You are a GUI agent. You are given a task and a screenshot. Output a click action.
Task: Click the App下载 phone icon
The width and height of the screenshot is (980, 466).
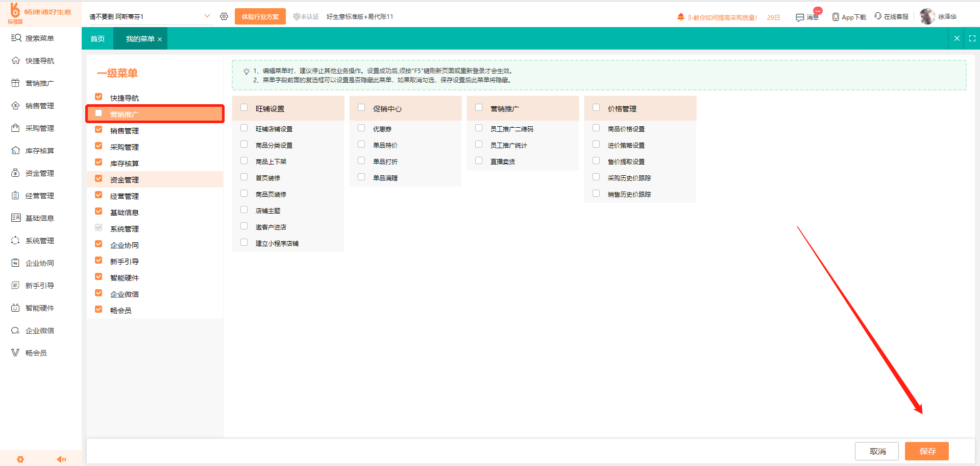[x=836, y=17]
